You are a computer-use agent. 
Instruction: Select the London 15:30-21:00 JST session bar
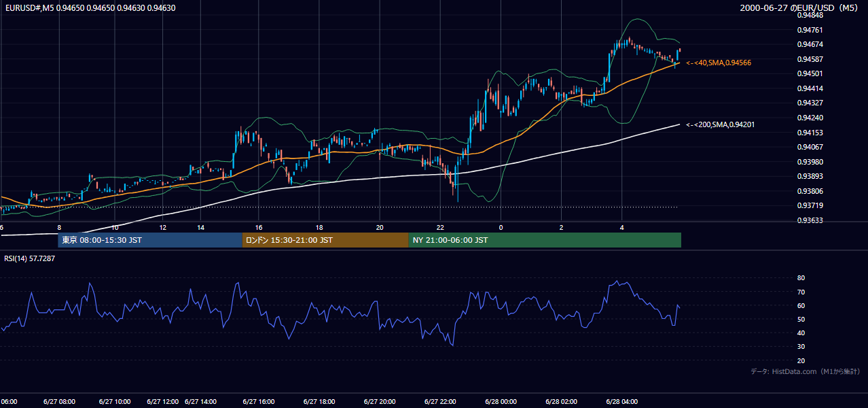point(325,240)
